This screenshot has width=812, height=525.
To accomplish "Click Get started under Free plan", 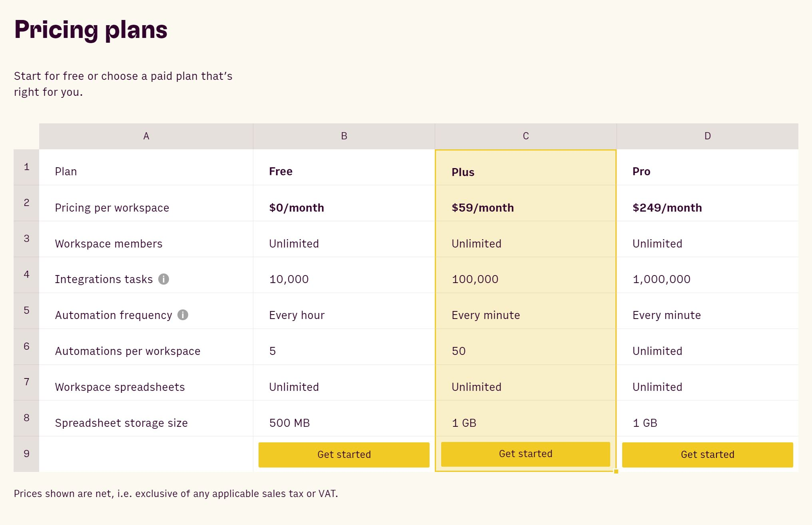I will pyautogui.click(x=344, y=455).
